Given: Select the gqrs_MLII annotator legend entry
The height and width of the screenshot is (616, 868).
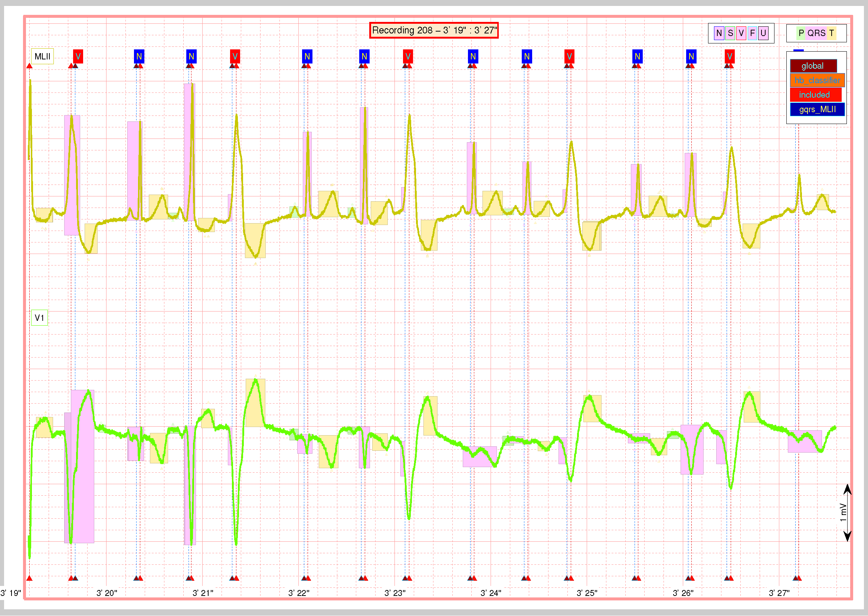Looking at the screenshot, I should (x=817, y=110).
